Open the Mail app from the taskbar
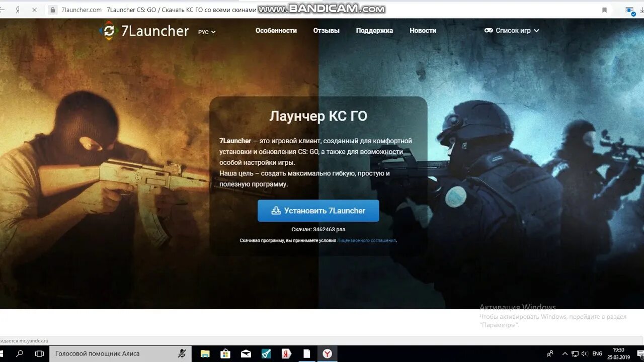 click(246, 354)
